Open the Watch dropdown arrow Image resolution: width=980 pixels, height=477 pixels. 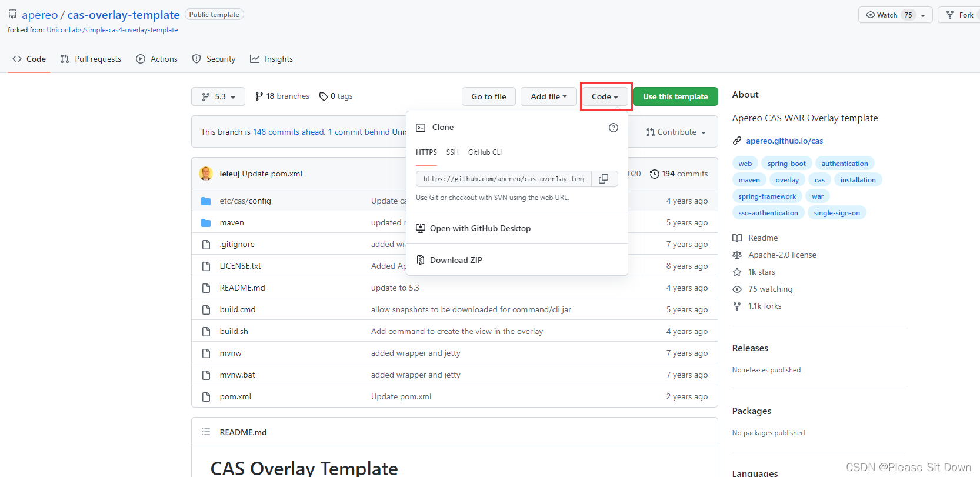(923, 15)
